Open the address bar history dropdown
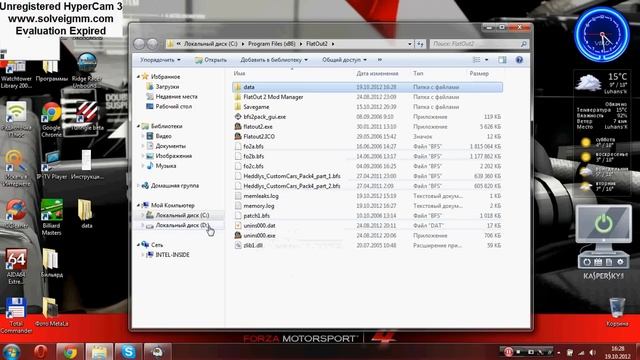640x360 pixels. (410, 44)
